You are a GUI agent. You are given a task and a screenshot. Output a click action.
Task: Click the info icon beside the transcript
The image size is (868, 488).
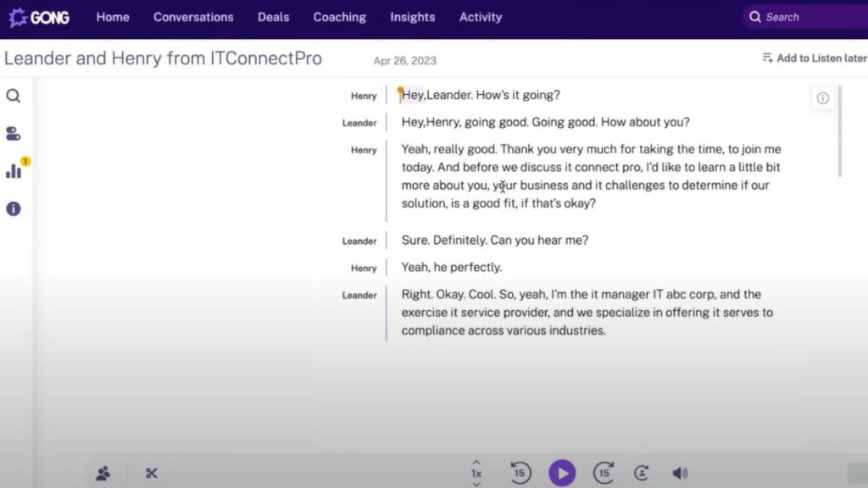coord(822,98)
